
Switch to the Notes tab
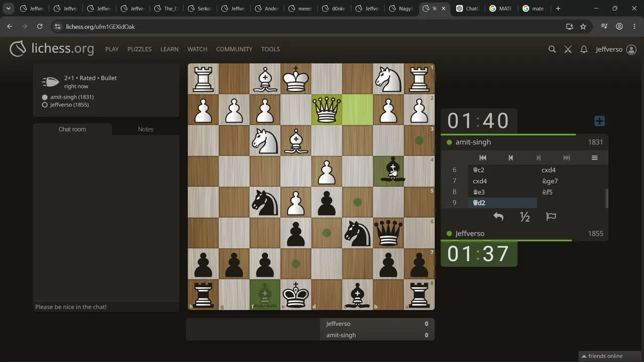click(146, 129)
